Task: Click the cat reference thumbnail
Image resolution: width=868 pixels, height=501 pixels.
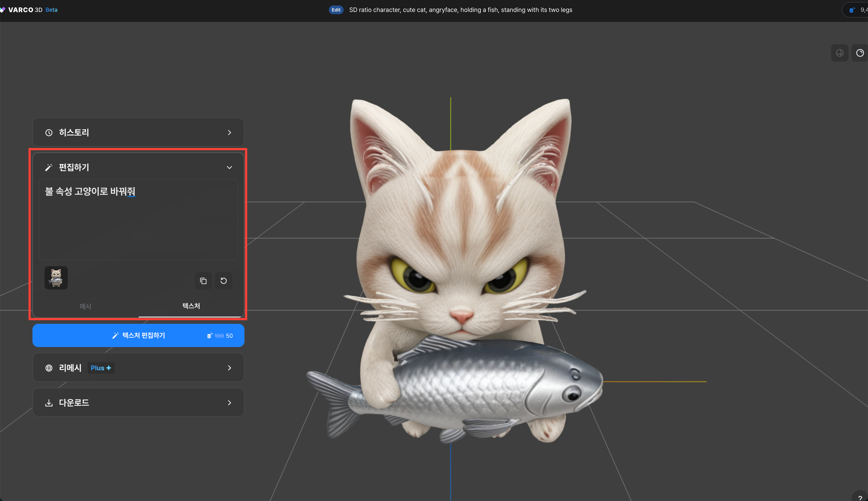Action: 56,278
